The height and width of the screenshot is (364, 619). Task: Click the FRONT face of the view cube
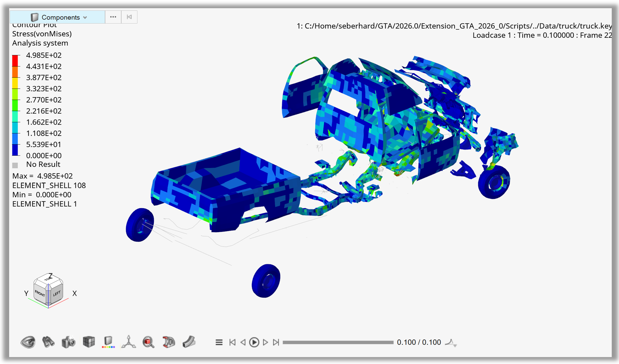tap(40, 293)
